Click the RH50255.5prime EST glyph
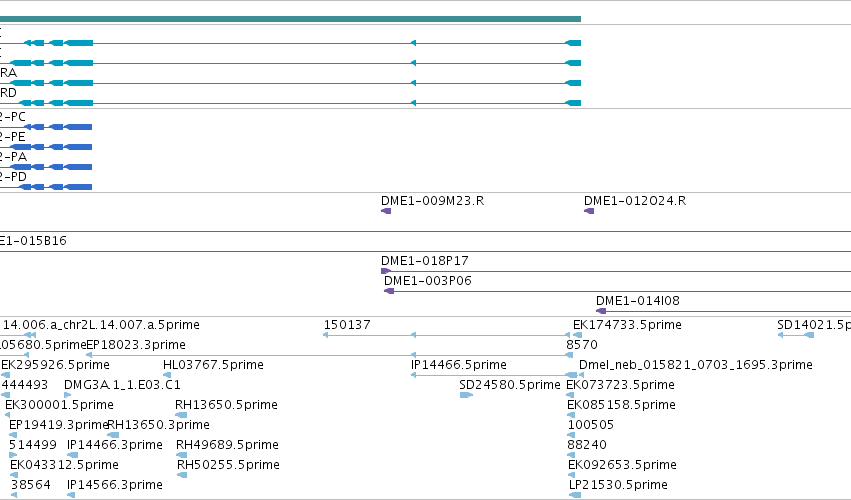Image resolution: width=851 pixels, height=500 pixels. (182, 476)
